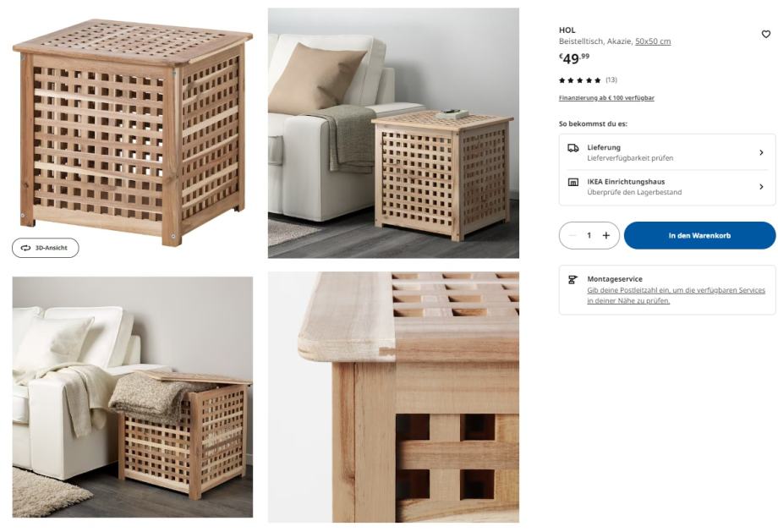
Task: Click the 3D rotate arrows icon
Action: pyautogui.click(x=25, y=248)
